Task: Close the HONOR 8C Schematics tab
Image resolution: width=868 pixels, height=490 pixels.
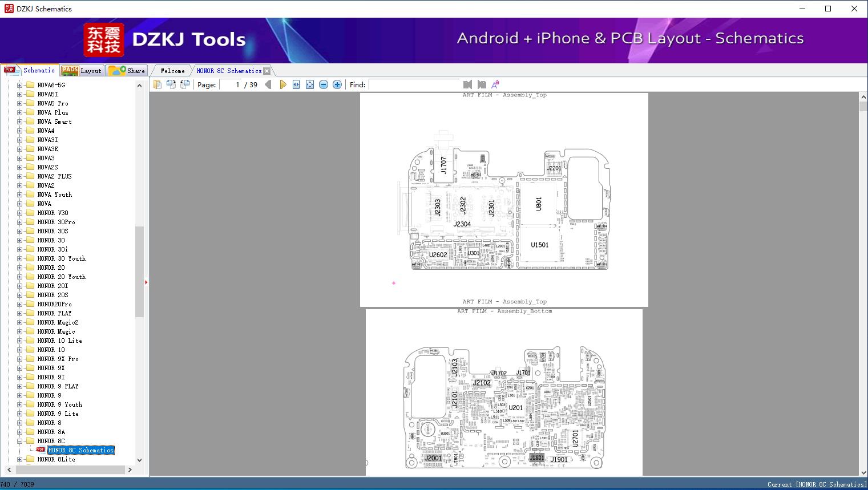Action: 267,71
